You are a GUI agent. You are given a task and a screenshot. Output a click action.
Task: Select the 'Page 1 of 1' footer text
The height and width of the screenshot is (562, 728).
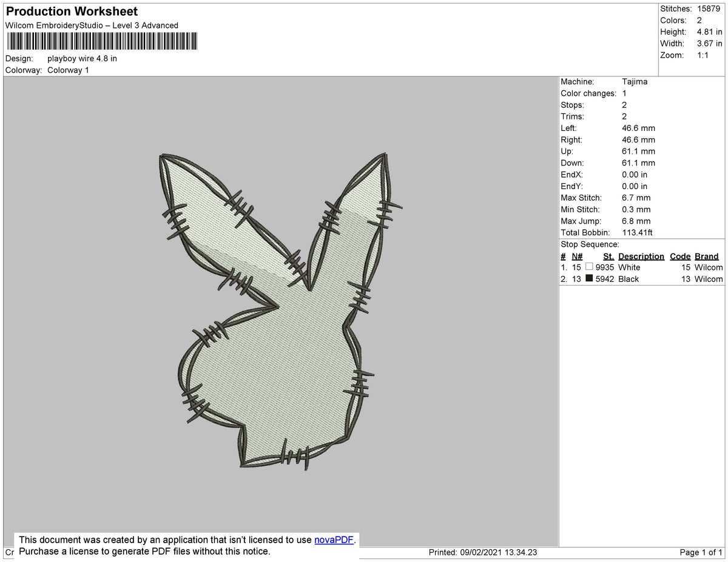tap(701, 552)
